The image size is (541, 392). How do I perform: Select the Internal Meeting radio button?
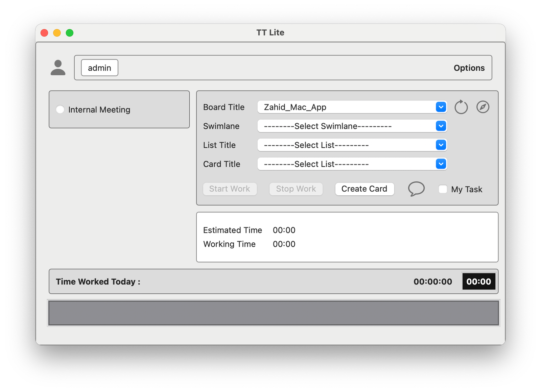pyautogui.click(x=60, y=109)
